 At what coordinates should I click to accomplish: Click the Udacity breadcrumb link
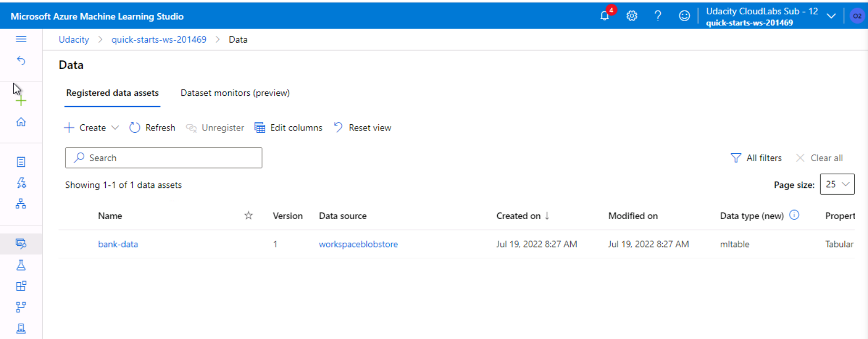[74, 39]
